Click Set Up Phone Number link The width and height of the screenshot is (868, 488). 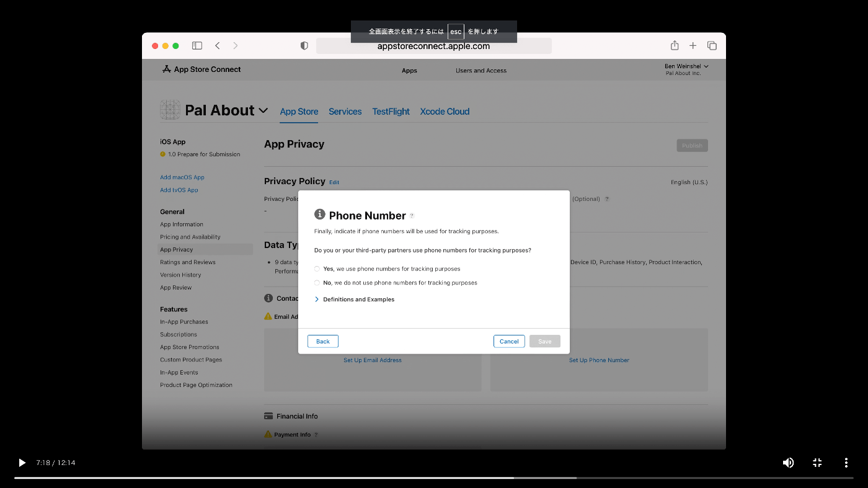[599, 360]
